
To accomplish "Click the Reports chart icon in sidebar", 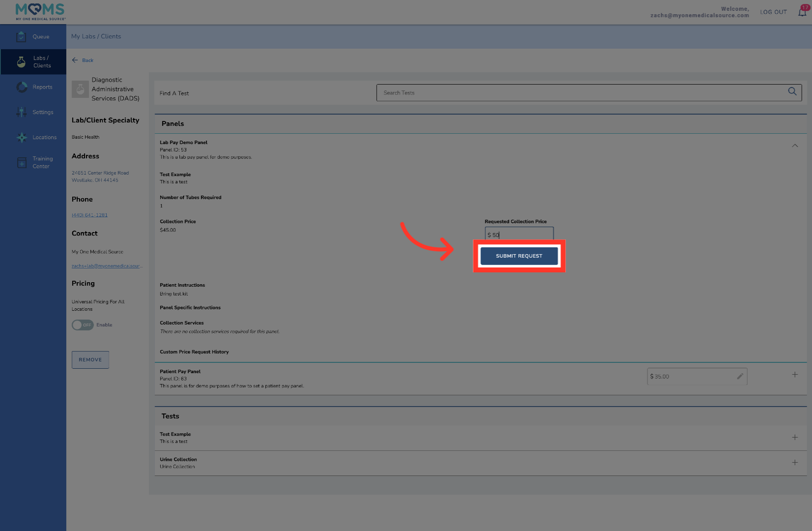I will 22,87.
